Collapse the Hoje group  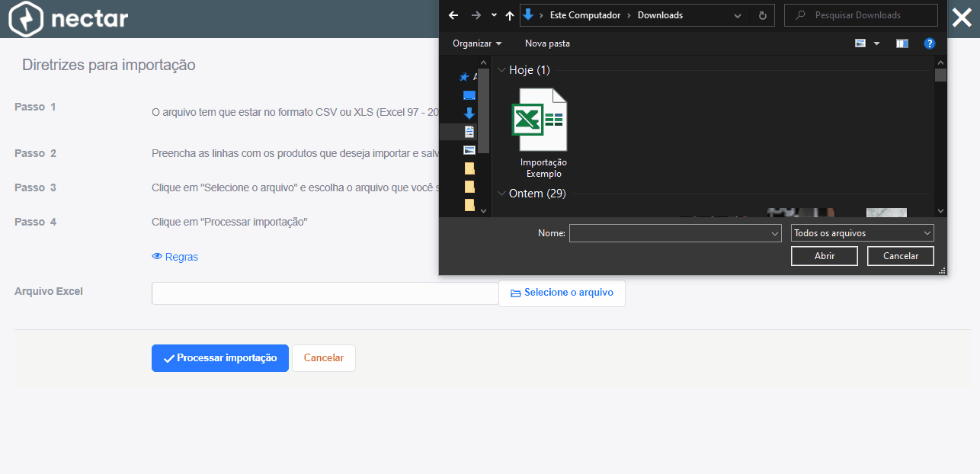click(501, 70)
